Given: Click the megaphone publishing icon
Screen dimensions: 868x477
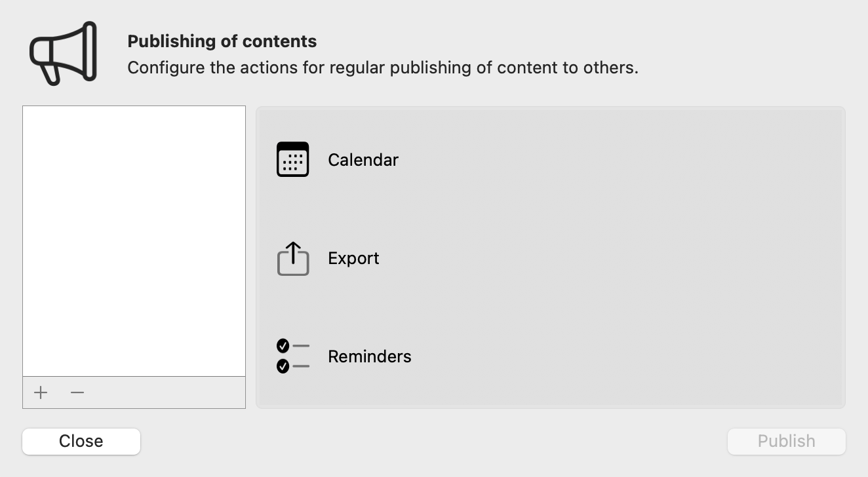Looking at the screenshot, I should (x=62, y=52).
